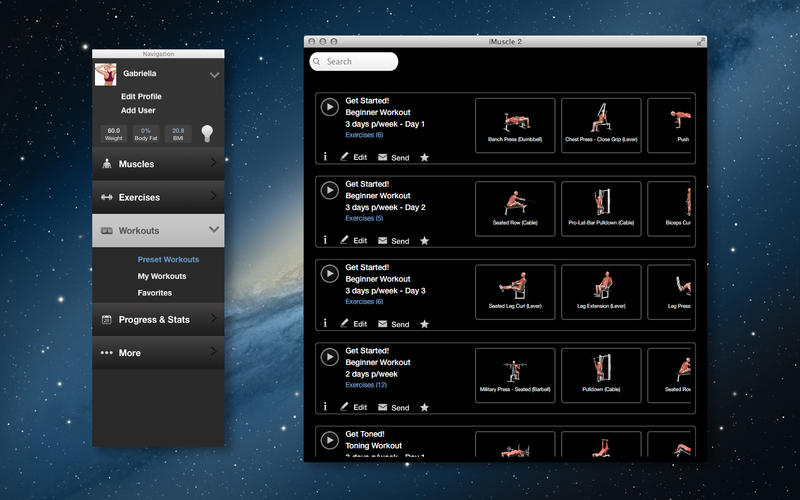Edit the Beginner Workout Day 1
The image size is (800, 500).
[x=354, y=157]
